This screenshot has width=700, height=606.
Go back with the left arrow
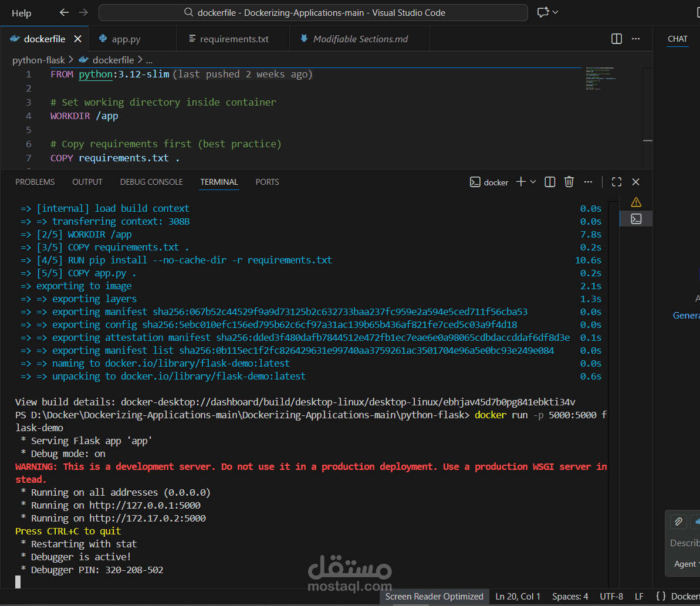pyautogui.click(x=65, y=12)
